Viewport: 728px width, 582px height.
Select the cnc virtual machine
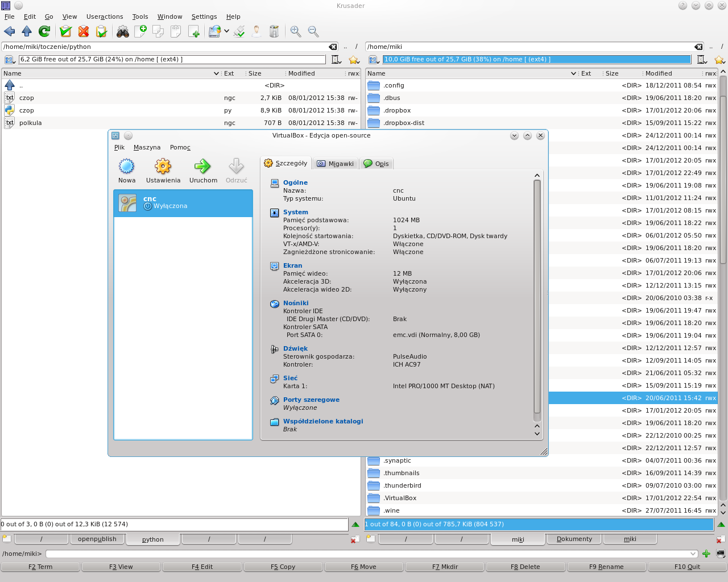tap(183, 203)
